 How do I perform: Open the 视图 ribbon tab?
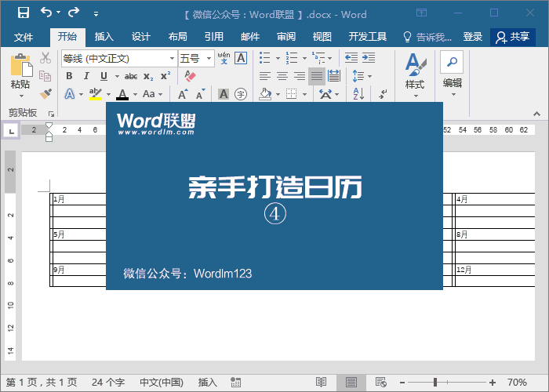pos(322,36)
